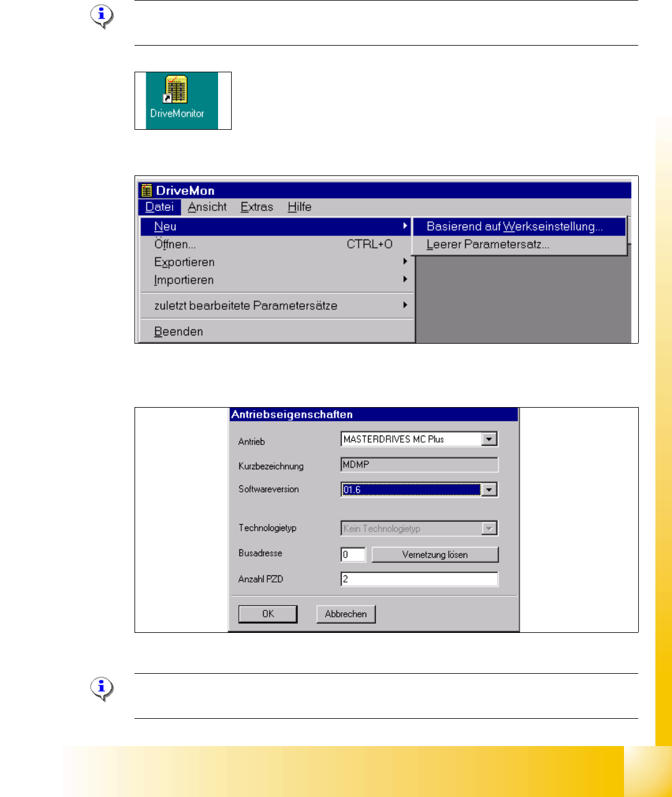Click the Kurzbezeichnung label text
672x797 pixels.
pyautogui.click(x=271, y=466)
